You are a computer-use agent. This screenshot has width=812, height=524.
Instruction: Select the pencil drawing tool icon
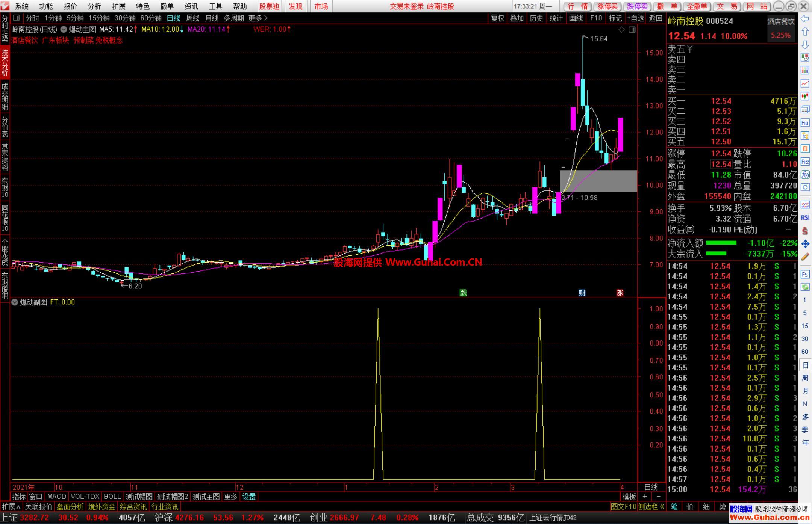click(x=805, y=257)
